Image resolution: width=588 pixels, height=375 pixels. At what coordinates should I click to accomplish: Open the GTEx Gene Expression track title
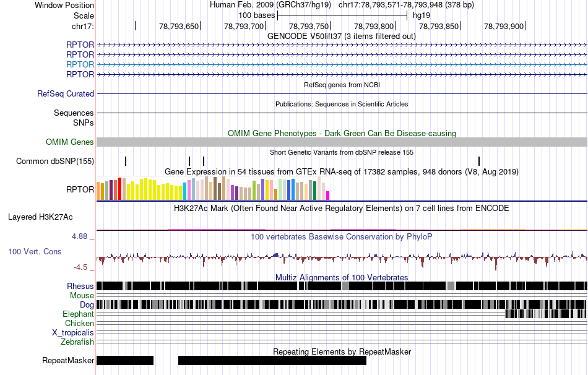pyautogui.click(x=342, y=172)
